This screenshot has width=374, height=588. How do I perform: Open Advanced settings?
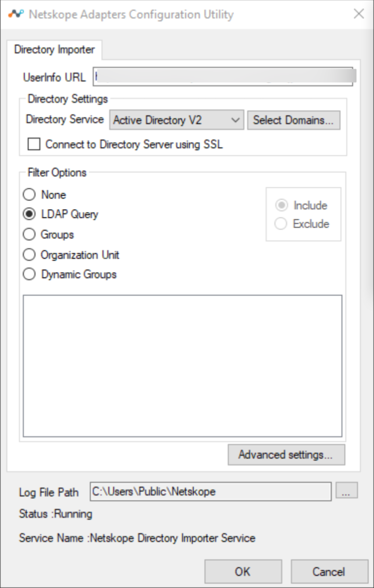tap(285, 455)
